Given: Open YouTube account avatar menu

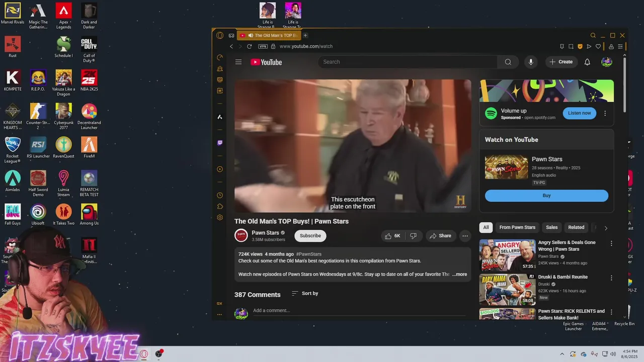Looking at the screenshot, I should click(607, 62).
